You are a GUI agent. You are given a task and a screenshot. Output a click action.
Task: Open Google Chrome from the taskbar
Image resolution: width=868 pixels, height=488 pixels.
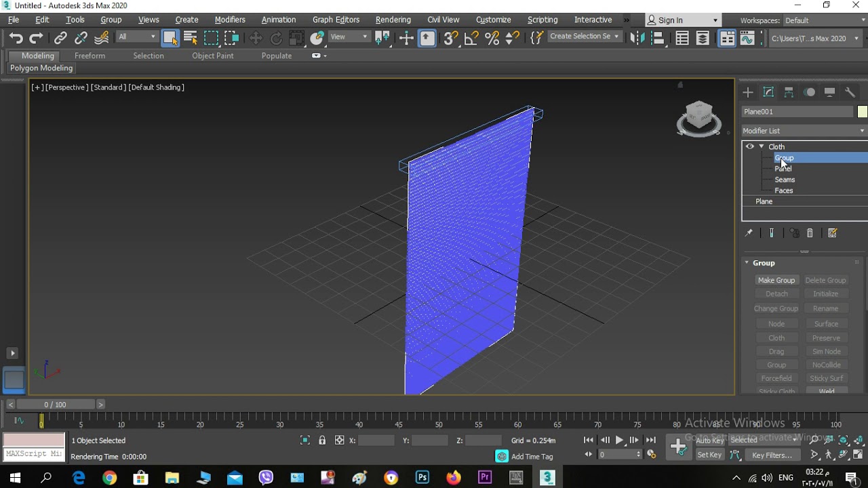coord(110,478)
